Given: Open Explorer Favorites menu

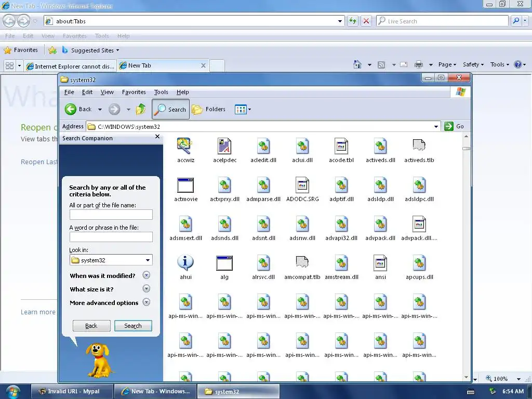Looking at the screenshot, I should coord(134,92).
